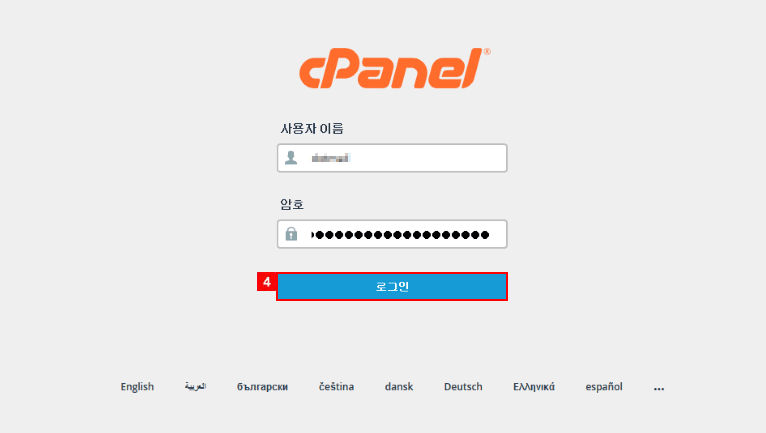Switch language to español
Viewport: 766px width, 433px height.
click(x=604, y=387)
